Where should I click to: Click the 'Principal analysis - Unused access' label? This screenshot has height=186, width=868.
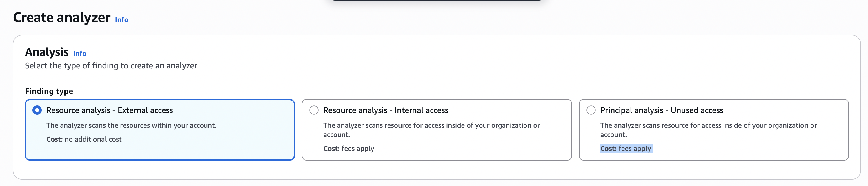[662, 110]
